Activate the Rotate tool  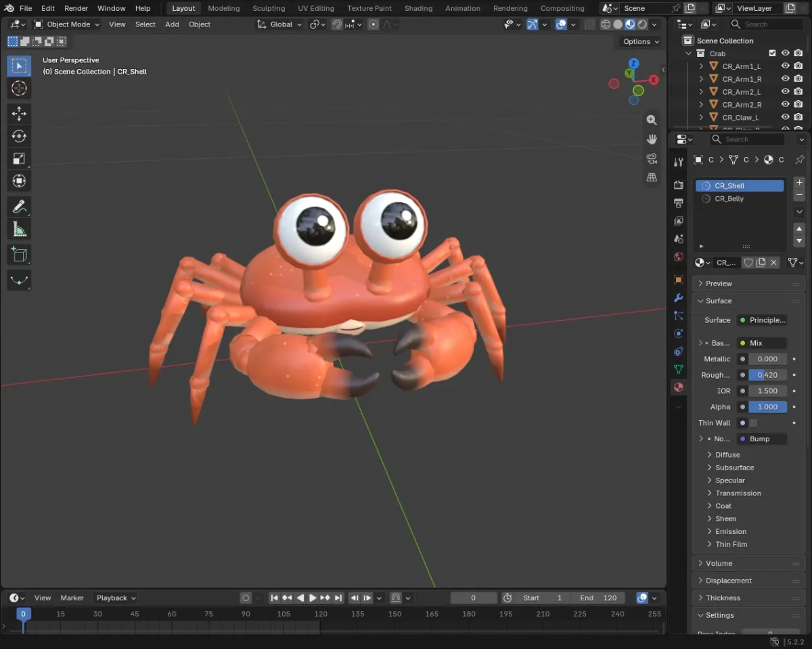pyautogui.click(x=19, y=136)
